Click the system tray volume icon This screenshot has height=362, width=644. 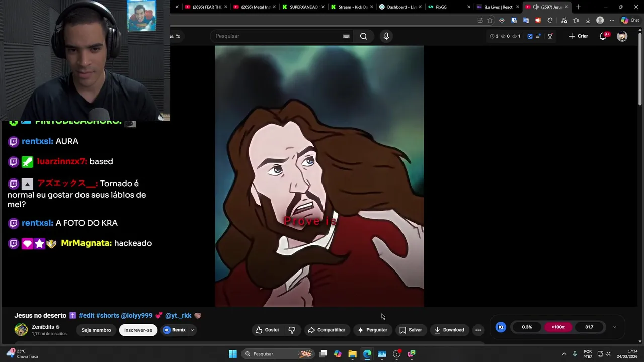[x=608, y=354]
